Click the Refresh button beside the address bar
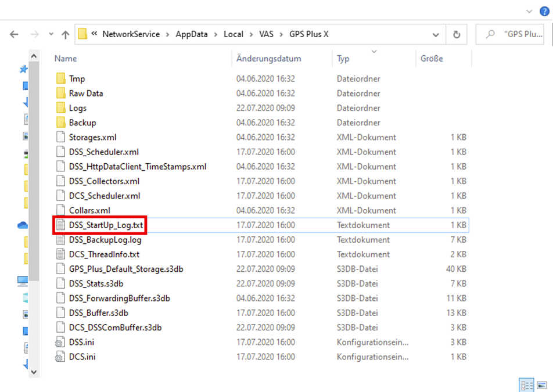 (456, 34)
